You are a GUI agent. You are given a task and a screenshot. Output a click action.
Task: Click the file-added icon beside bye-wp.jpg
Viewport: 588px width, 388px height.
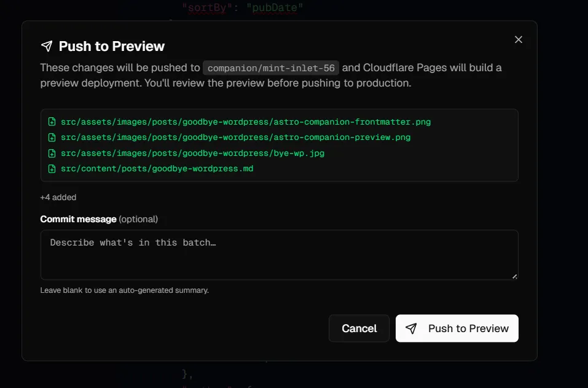52,153
